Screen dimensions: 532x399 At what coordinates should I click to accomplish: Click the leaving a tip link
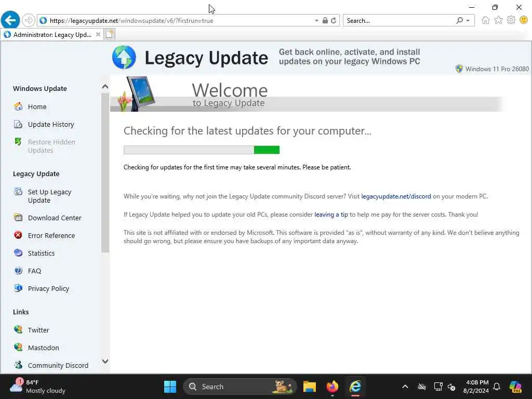pyautogui.click(x=331, y=215)
